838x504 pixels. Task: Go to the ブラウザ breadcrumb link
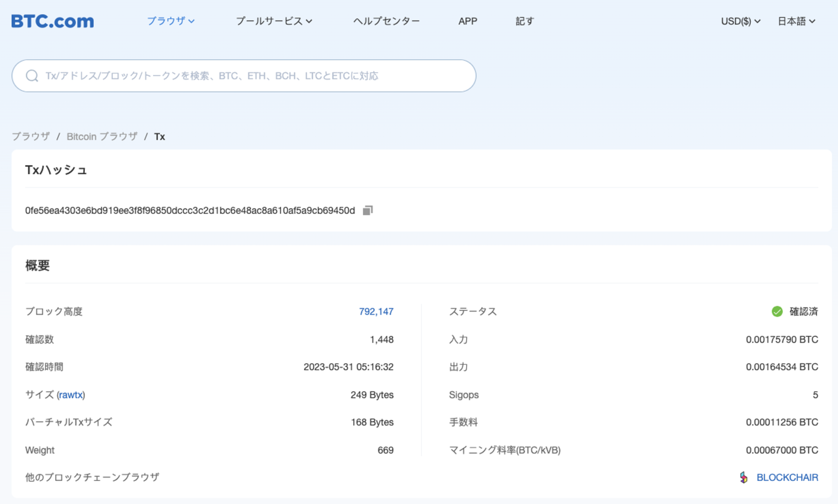tap(32, 136)
